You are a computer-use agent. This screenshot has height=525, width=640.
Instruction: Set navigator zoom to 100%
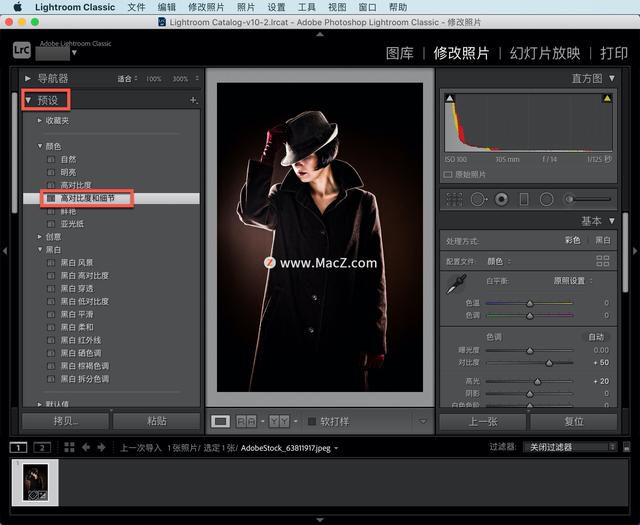(x=154, y=79)
